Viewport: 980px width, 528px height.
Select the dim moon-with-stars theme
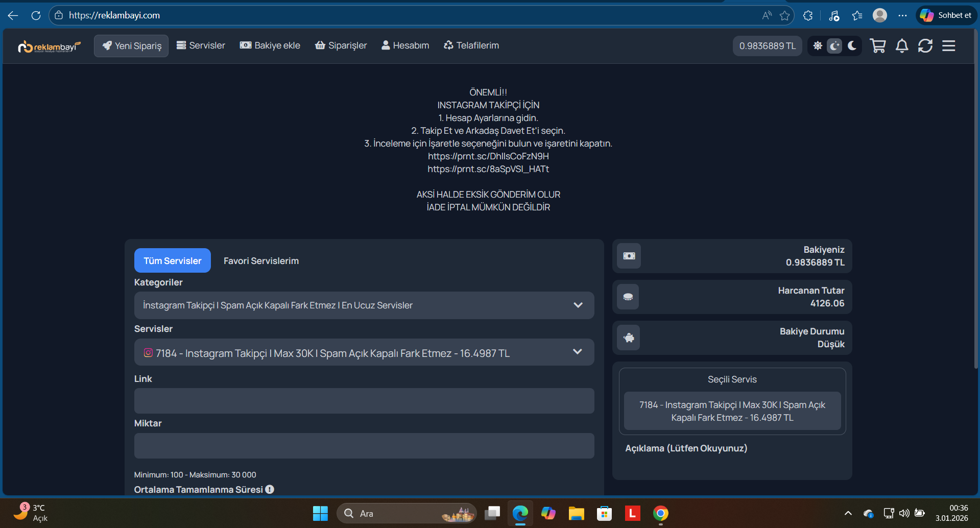[x=834, y=46]
